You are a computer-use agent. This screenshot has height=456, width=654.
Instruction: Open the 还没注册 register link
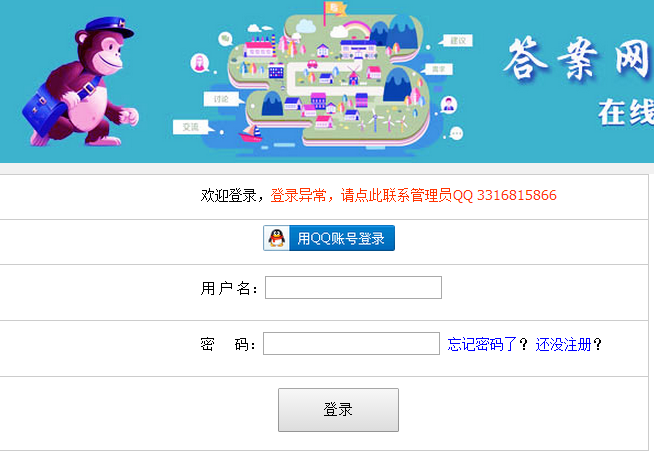pyautogui.click(x=563, y=345)
